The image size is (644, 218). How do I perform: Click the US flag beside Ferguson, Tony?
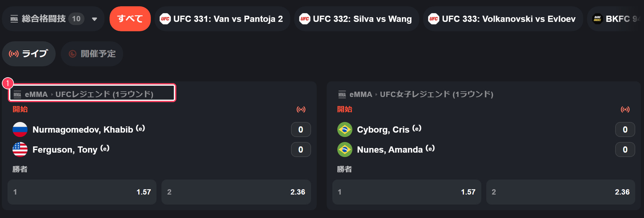(20, 150)
